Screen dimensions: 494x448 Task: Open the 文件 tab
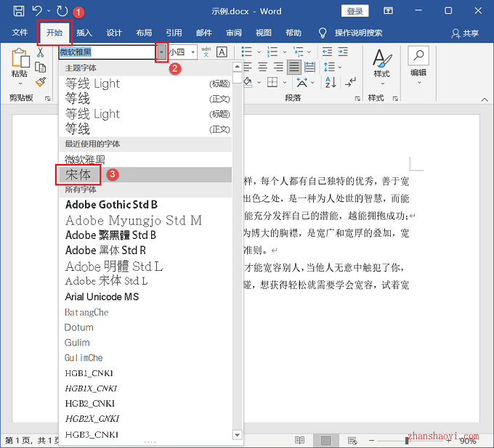click(20, 33)
